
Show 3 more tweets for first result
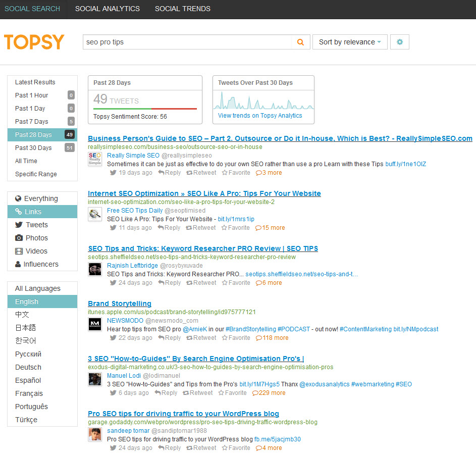[x=269, y=173]
